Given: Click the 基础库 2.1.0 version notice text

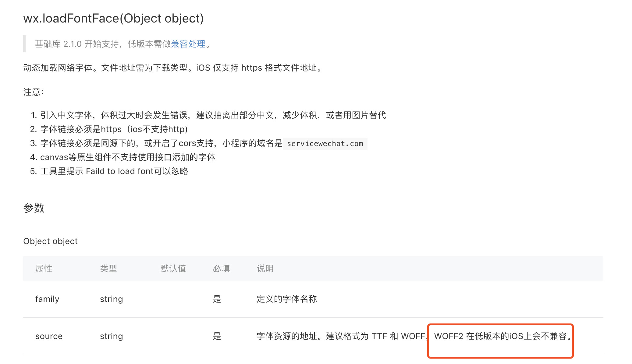Looking at the screenshot, I should pyautogui.click(x=102, y=44).
